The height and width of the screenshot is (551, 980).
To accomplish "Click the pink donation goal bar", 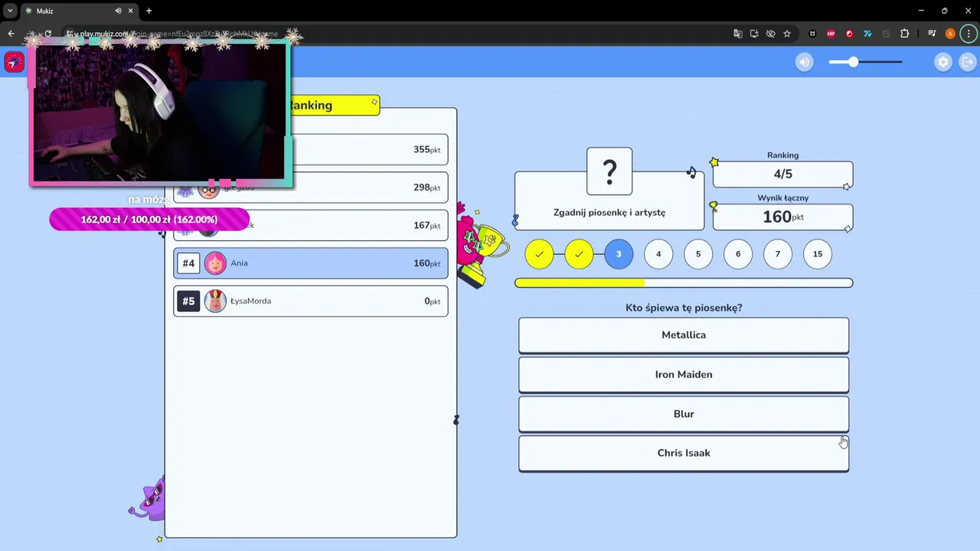I will (149, 220).
